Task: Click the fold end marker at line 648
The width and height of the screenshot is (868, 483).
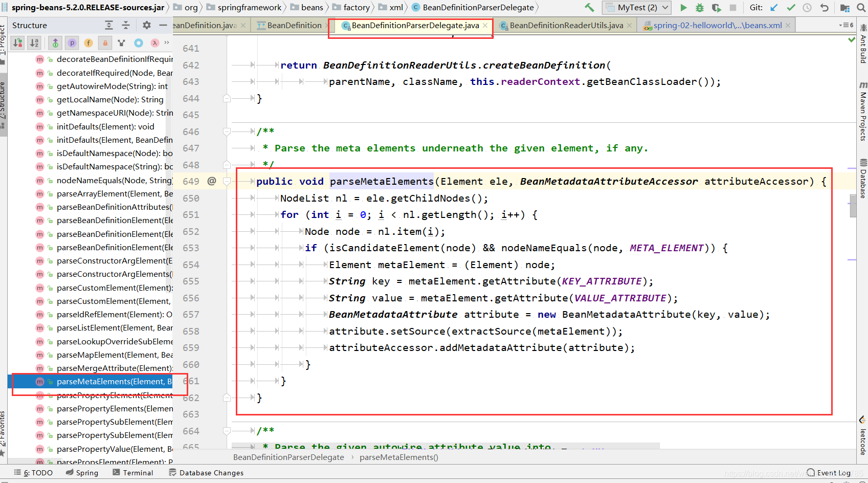Action: click(x=227, y=165)
